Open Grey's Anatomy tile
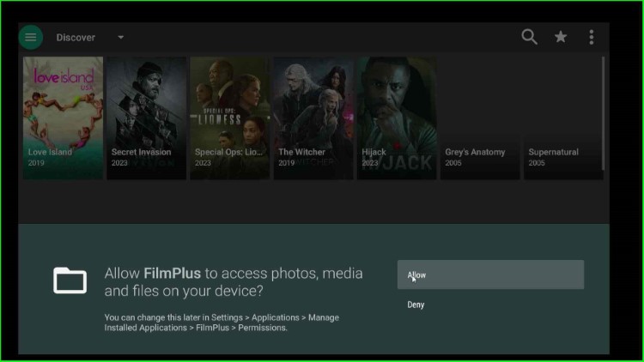Image resolution: width=644 pixels, height=362 pixels. coord(480,118)
